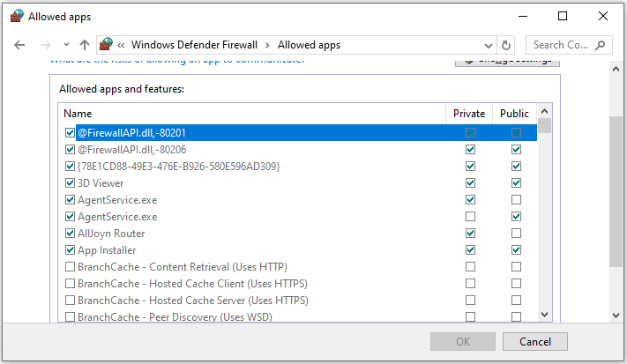Open Windows Defender Firewall breadcrumb
Image resolution: width=627 pixels, height=364 pixels.
(x=194, y=45)
